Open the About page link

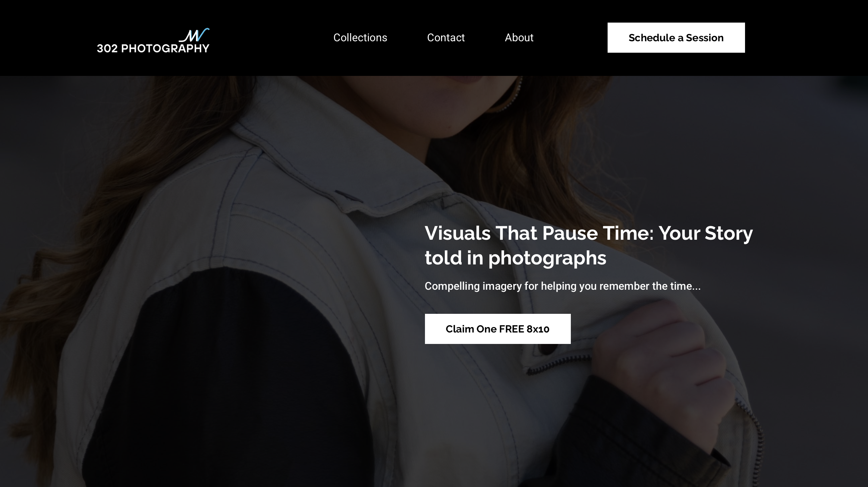519,37
